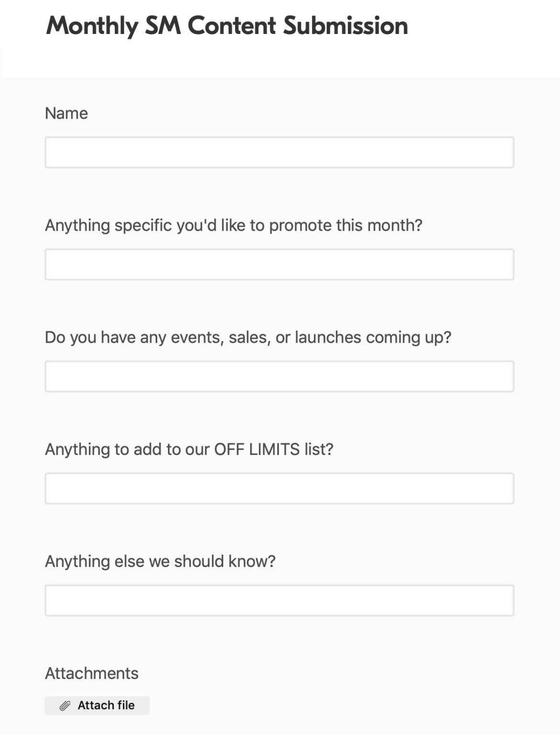Open the file attachment picker
Screen dimensions: 560x735
pos(97,705)
